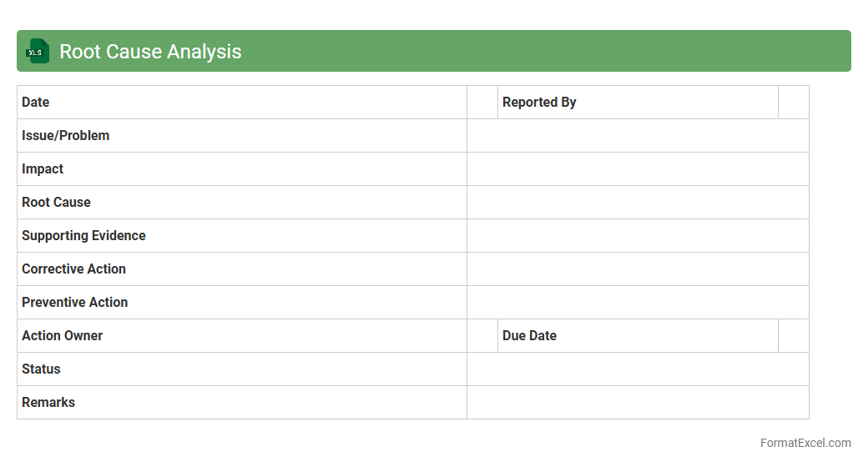Click the Impact value field
Screen dimensions: 868x467
point(638,169)
